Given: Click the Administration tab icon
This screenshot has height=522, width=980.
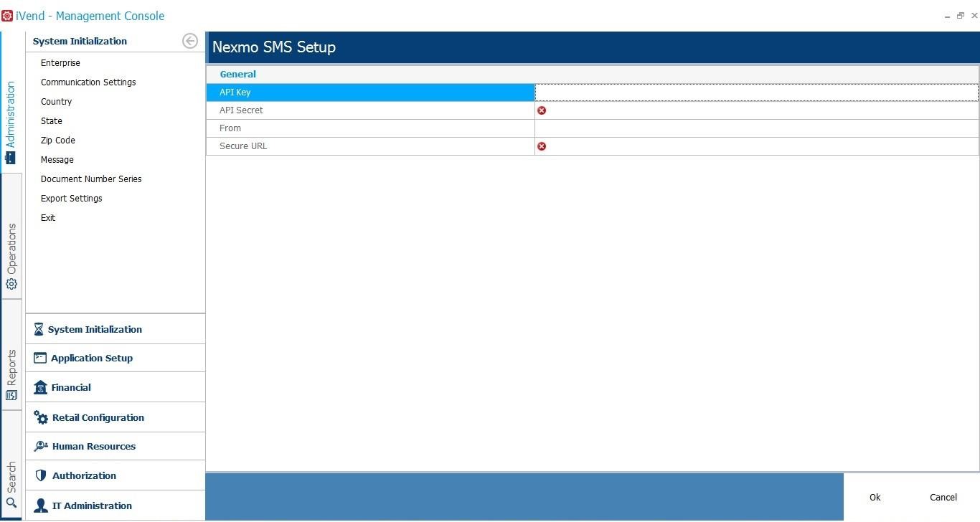Looking at the screenshot, I should pos(11,158).
